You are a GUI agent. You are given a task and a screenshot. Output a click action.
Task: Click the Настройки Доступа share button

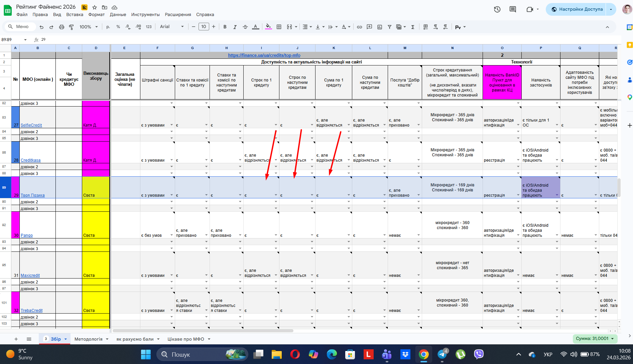pos(577,9)
